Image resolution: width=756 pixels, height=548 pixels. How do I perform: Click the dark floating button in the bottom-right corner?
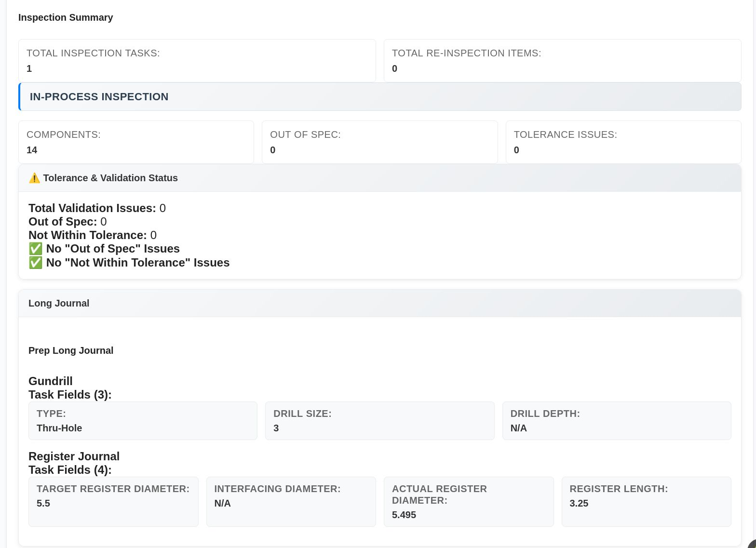click(751, 544)
